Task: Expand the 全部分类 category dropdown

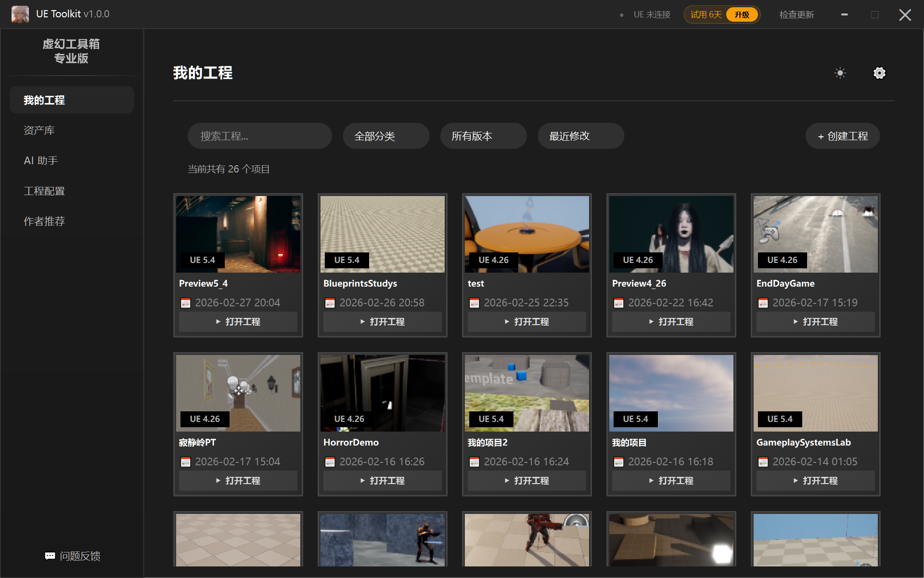Action: pyautogui.click(x=386, y=136)
